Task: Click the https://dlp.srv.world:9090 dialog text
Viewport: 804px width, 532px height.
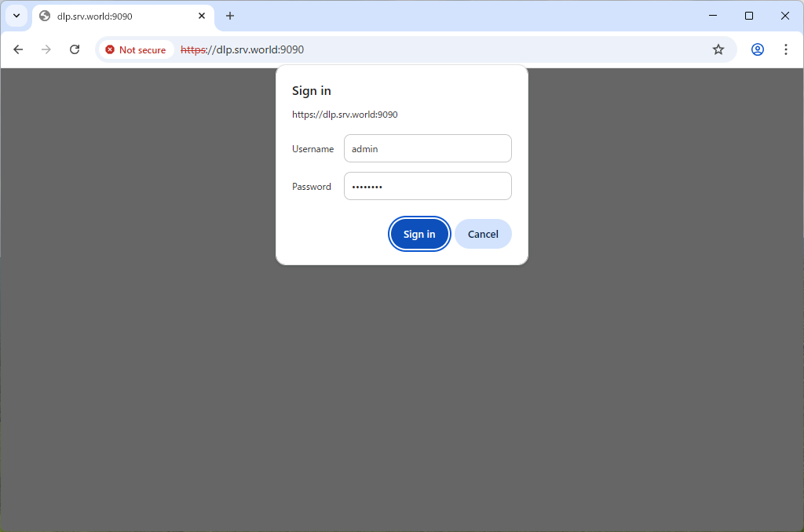Action: click(x=345, y=115)
